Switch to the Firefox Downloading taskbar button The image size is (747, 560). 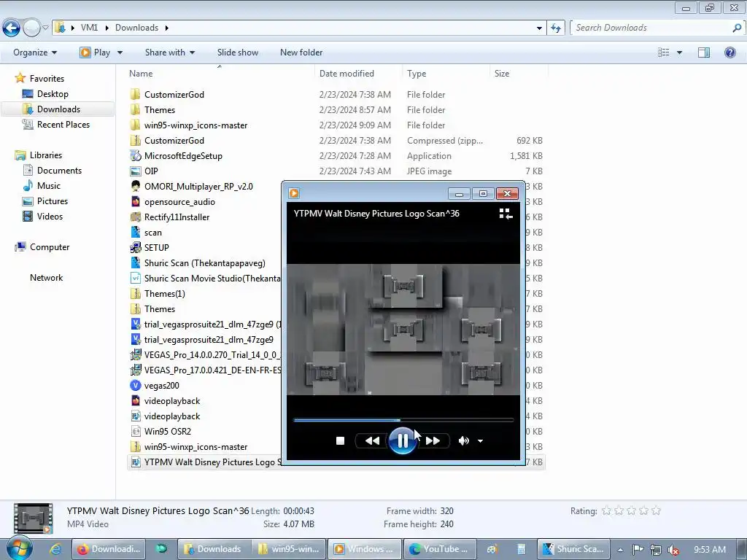coord(109,549)
